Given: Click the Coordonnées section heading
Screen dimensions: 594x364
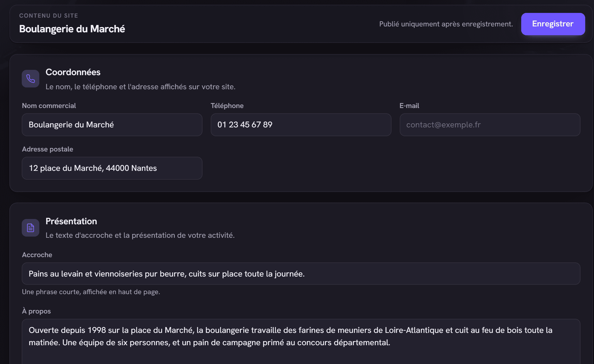Looking at the screenshot, I should click(73, 72).
